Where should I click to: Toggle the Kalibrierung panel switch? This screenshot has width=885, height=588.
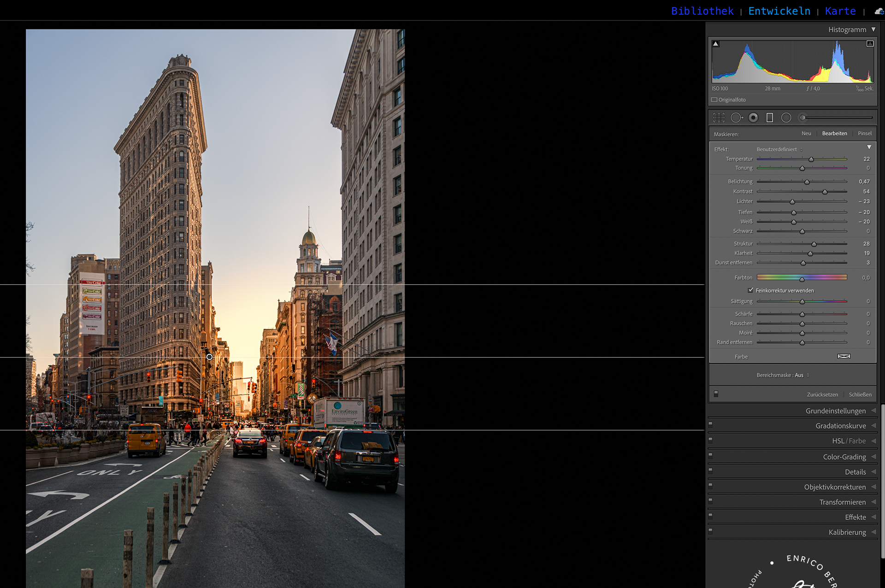(x=710, y=531)
